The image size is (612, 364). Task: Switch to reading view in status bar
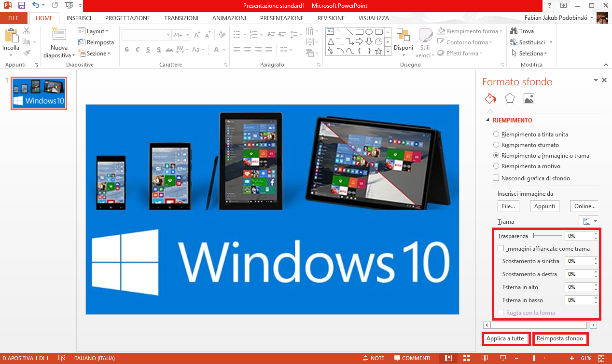(x=485, y=358)
